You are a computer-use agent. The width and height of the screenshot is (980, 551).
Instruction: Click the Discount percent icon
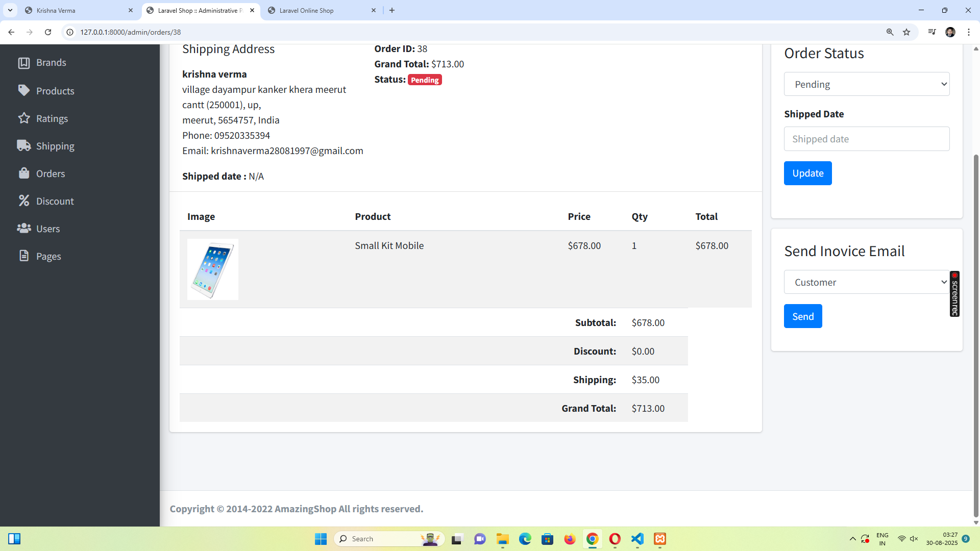click(x=23, y=201)
